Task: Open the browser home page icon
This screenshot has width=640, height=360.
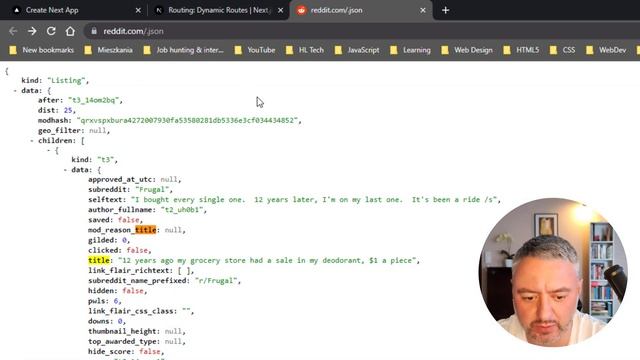Action: pyautogui.click(x=70, y=31)
